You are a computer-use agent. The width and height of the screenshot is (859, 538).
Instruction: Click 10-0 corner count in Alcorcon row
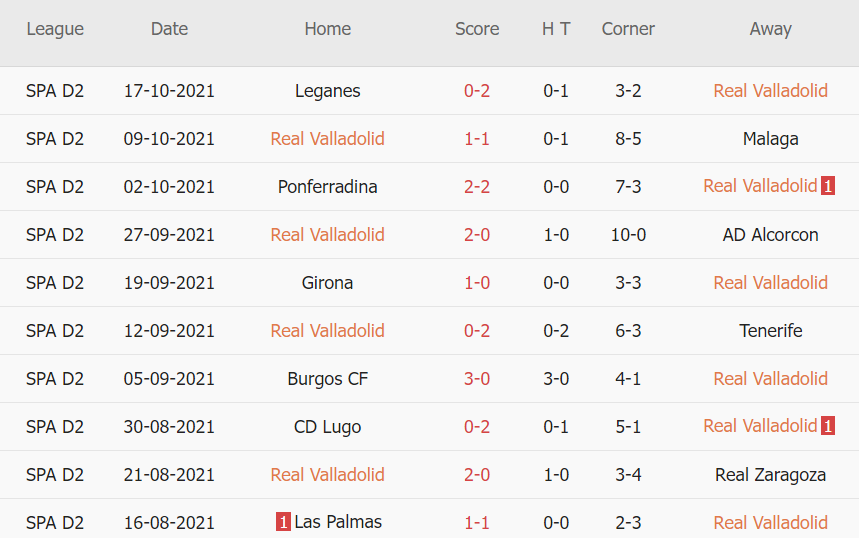628,235
